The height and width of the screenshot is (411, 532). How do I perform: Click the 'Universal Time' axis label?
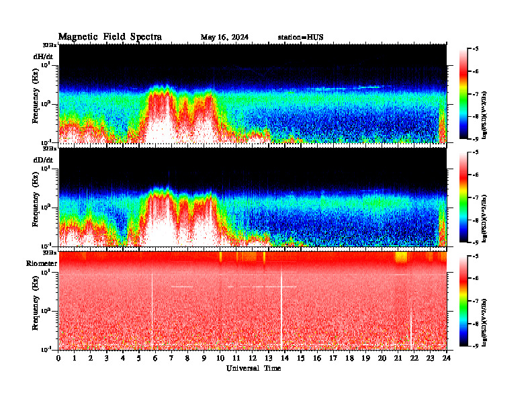click(x=253, y=368)
